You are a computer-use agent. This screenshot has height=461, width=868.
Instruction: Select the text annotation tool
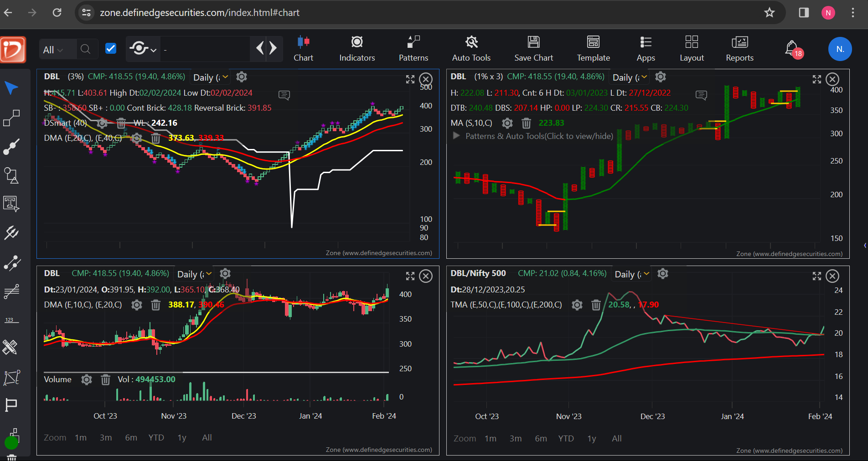11,204
